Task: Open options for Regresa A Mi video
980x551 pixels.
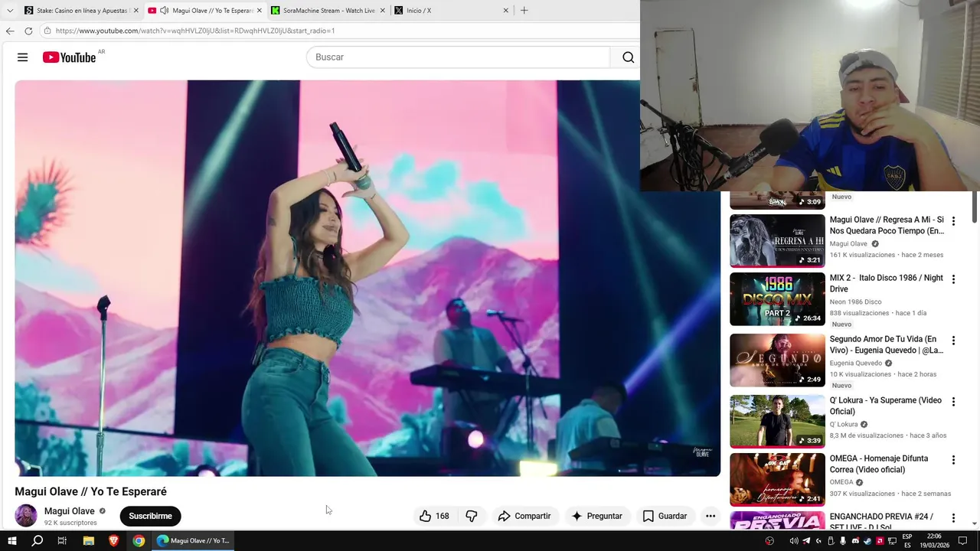Action: pyautogui.click(x=953, y=221)
